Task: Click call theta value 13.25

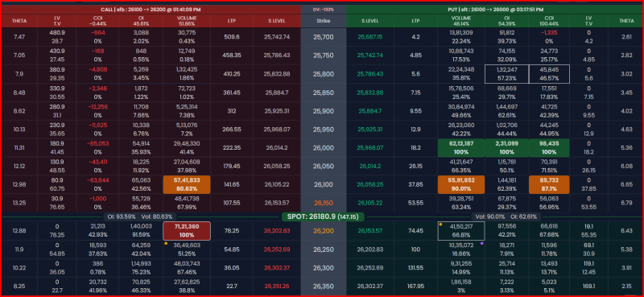Action: (19, 203)
